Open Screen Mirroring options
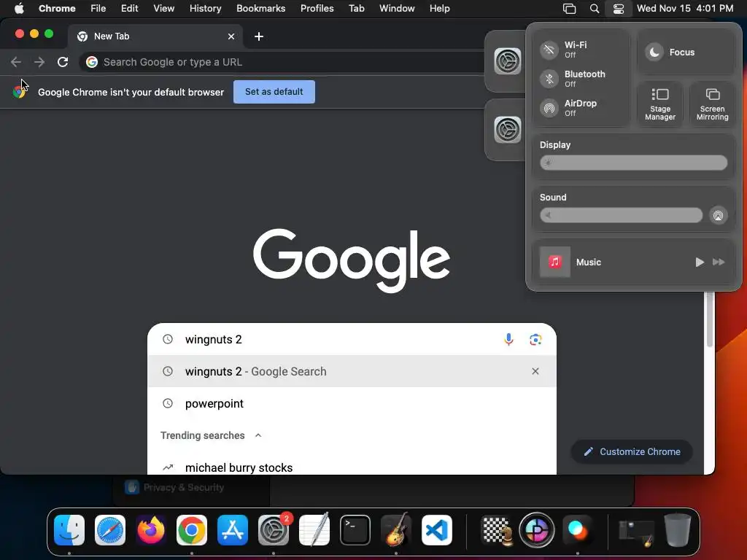This screenshot has height=560, width=747. coord(712,104)
